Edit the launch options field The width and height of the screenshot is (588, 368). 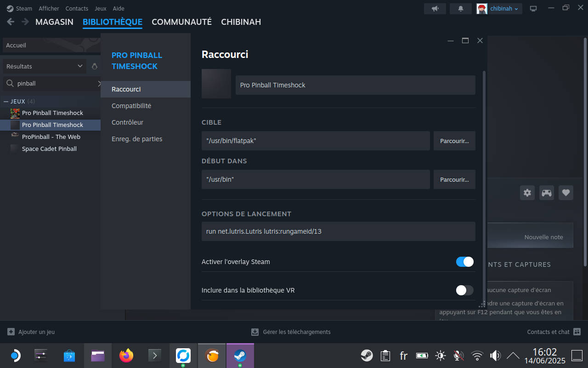(x=339, y=231)
